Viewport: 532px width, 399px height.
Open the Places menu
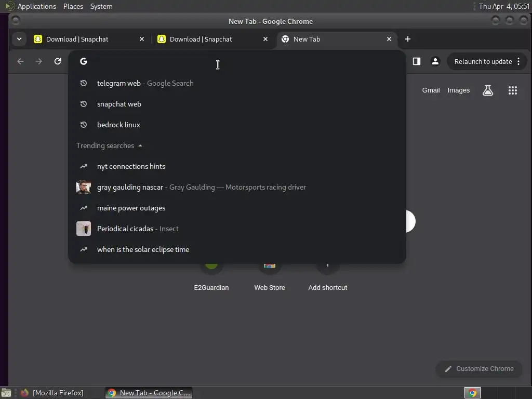pos(73,6)
